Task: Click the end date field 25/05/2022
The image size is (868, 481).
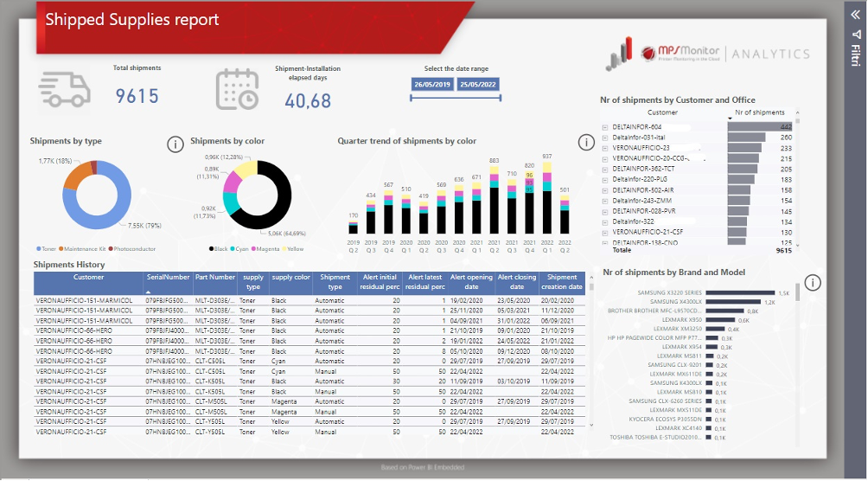Action: [479, 84]
